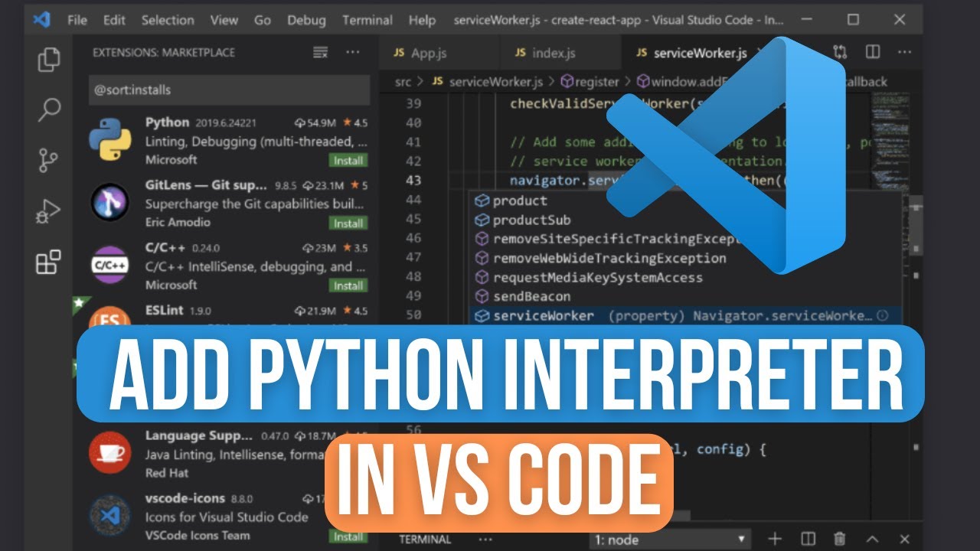Click the C/C++ extension icon
Image resolution: width=980 pixels, height=551 pixels.
[x=110, y=265]
